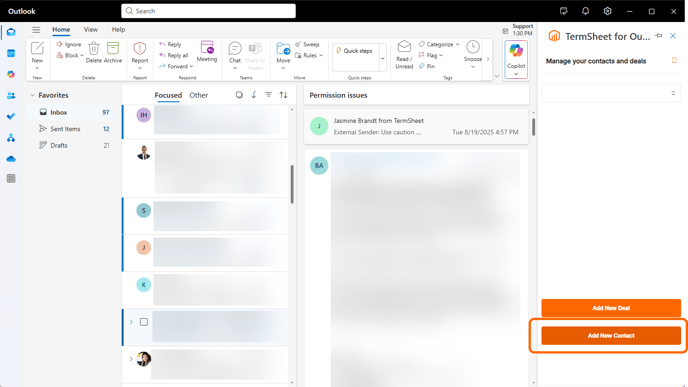Open the OneDrive cloud icon
Viewport: 688px width, 387px height.
(x=11, y=158)
